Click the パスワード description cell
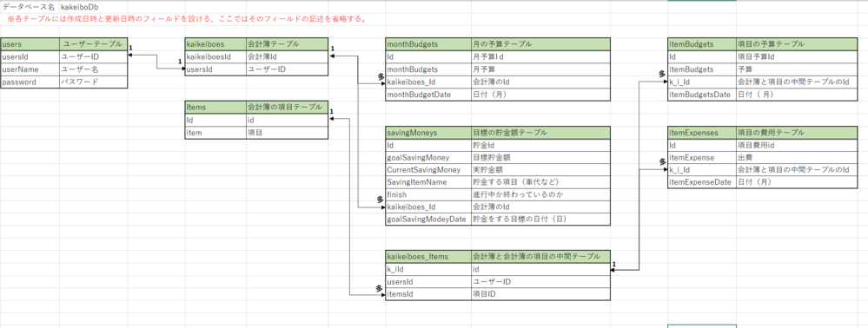 click(x=94, y=82)
